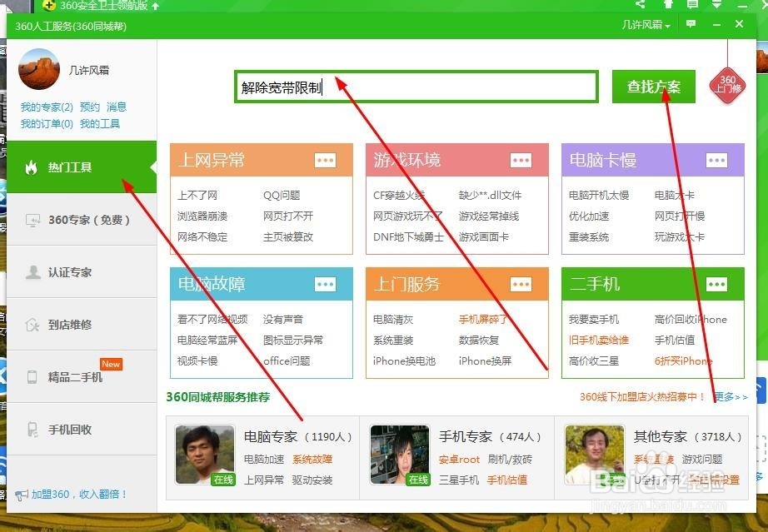This screenshot has width=768, height=532.
Task: Expand more options on 二手机 card
Action: tap(716, 285)
